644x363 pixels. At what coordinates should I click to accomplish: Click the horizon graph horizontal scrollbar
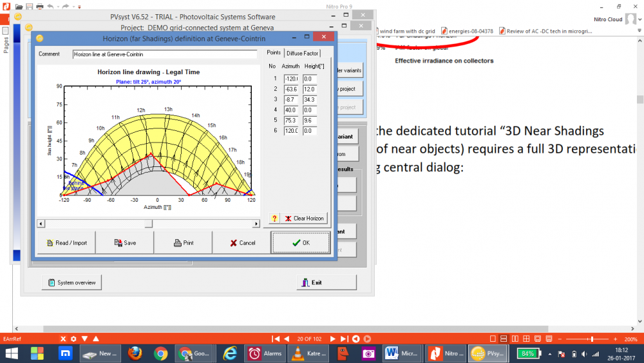(148, 224)
